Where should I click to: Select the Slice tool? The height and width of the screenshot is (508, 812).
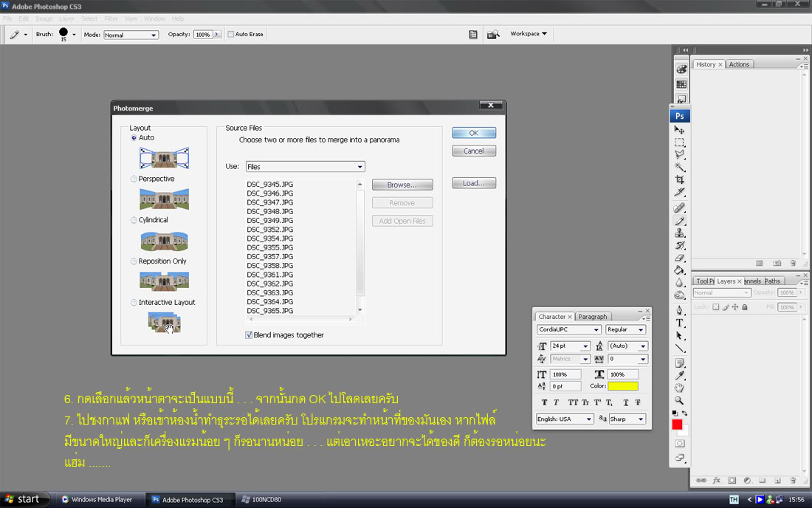679,191
